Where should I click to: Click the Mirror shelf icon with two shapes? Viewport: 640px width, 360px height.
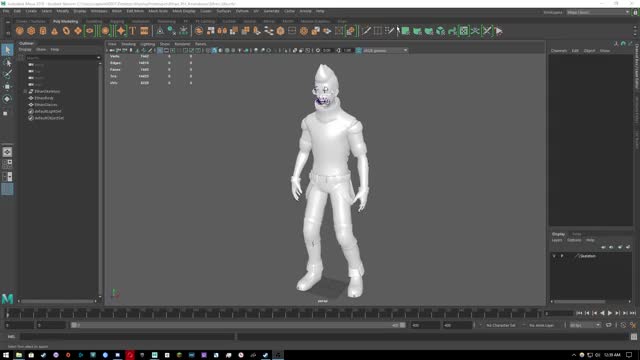click(222, 31)
